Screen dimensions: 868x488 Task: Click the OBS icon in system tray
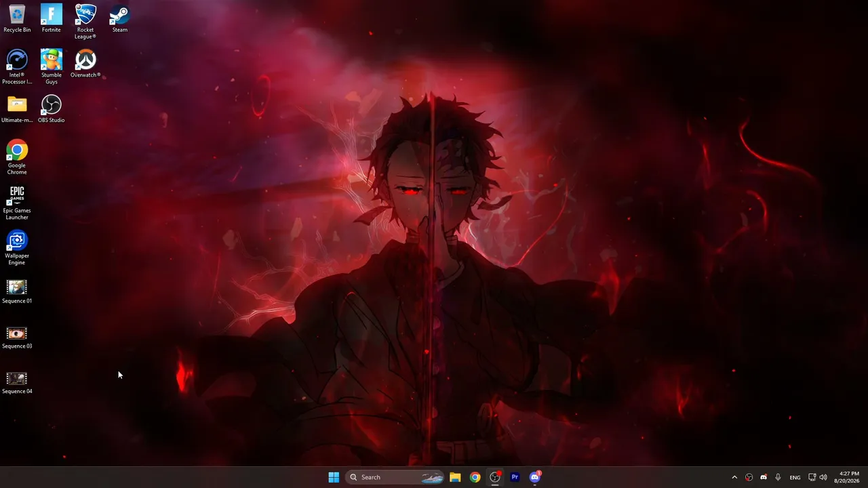click(749, 477)
